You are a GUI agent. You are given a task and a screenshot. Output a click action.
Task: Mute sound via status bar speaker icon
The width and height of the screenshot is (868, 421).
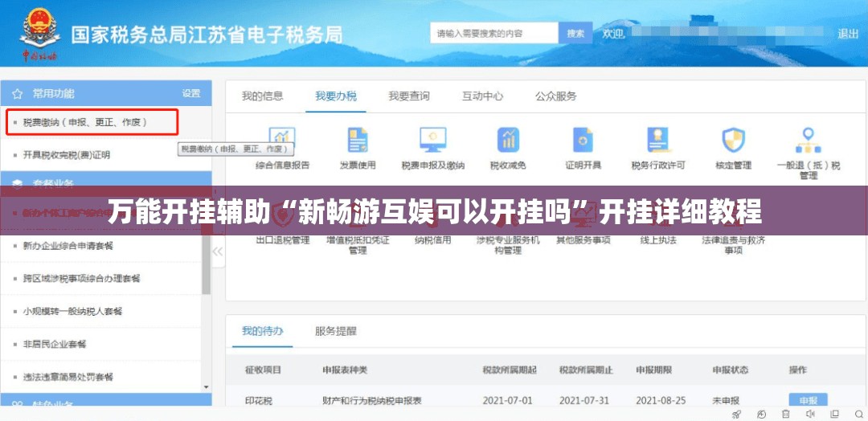810,415
